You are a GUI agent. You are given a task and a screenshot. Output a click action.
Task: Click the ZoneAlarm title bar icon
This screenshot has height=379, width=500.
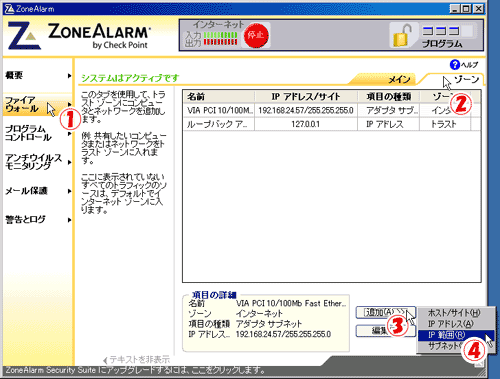pyautogui.click(x=9, y=9)
